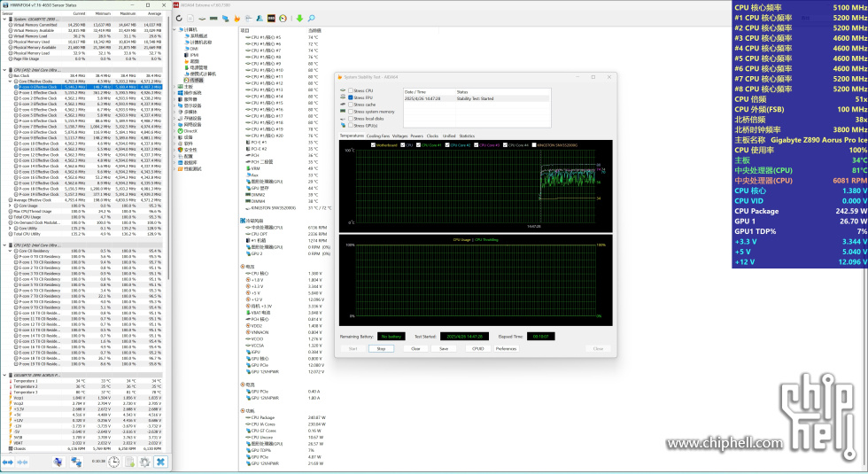Viewport: 868px width, 474px height.
Task: Click the Preferences button in stability test
Action: tap(506, 349)
